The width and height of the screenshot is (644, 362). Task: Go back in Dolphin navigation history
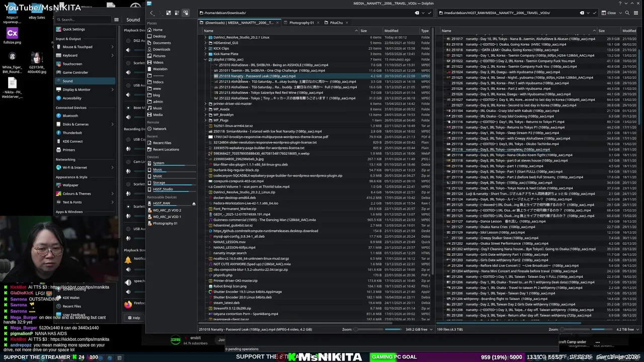click(x=151, y=13)
